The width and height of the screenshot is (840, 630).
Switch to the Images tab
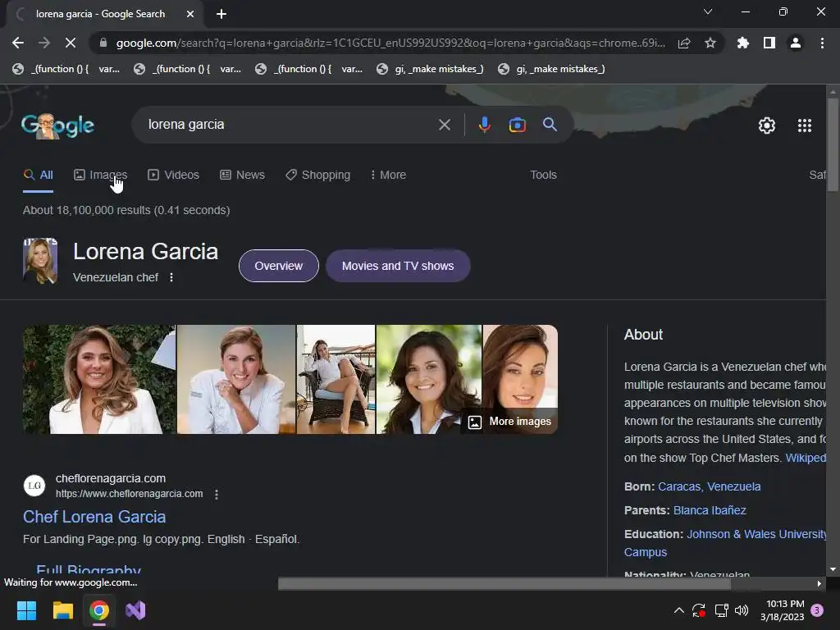pos(101,176)
